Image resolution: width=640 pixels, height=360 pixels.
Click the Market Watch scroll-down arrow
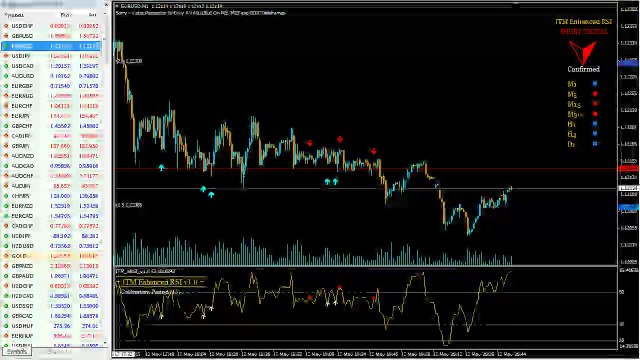(106, 343)
